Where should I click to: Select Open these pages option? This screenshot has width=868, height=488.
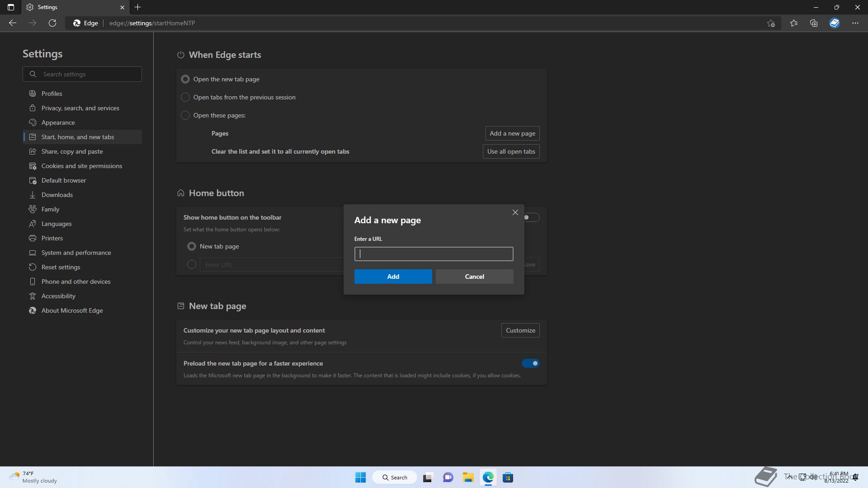185,115
